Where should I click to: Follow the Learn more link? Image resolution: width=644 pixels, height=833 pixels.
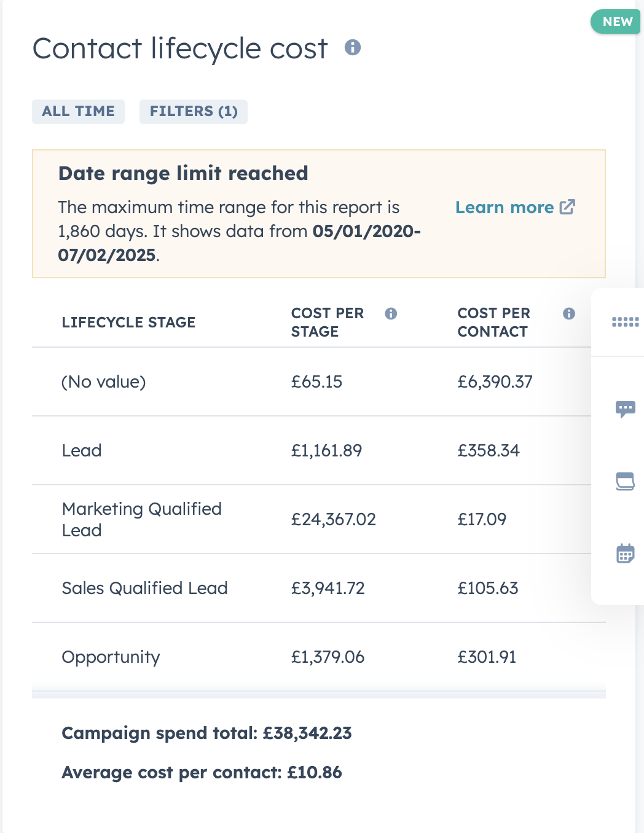505,207
